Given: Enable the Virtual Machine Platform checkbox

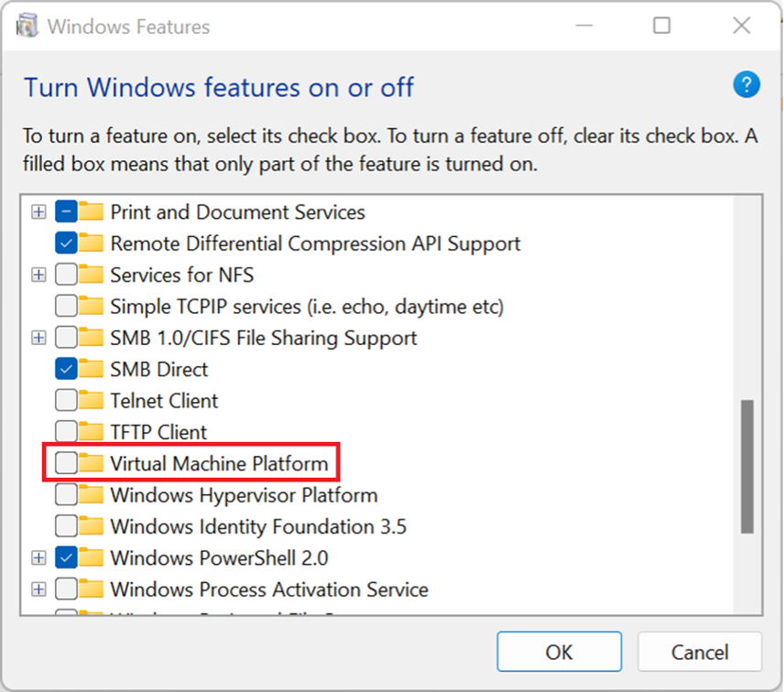Looking at the screenshot, I should (66, 463).
